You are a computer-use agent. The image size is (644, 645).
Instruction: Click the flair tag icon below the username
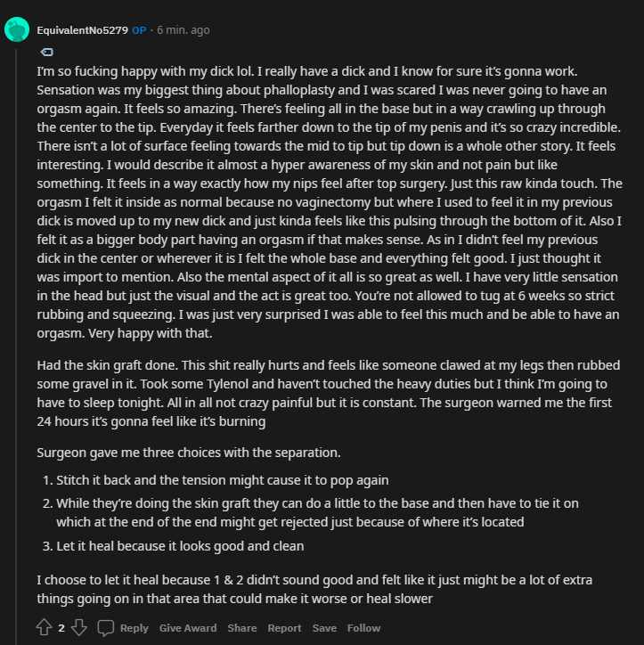(47, 52)
